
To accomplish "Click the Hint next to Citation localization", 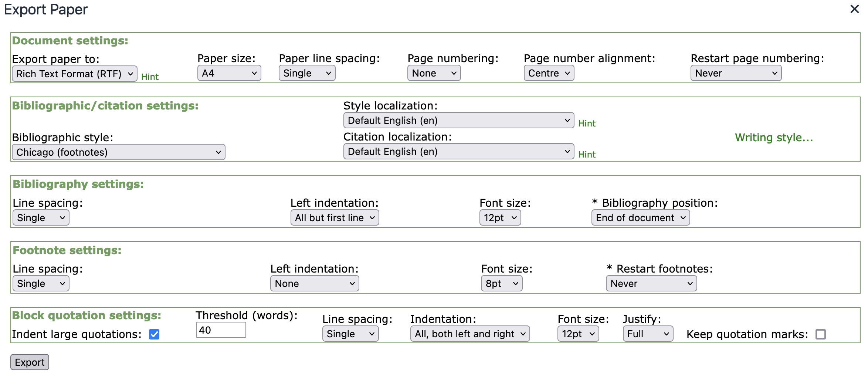I will [x=587, y=154].
